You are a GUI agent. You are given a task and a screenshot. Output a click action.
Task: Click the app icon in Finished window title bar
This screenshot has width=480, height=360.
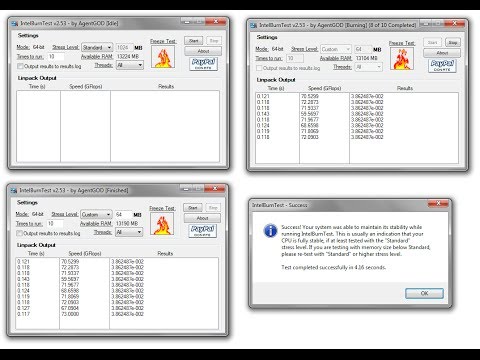(x=14, y=191)
